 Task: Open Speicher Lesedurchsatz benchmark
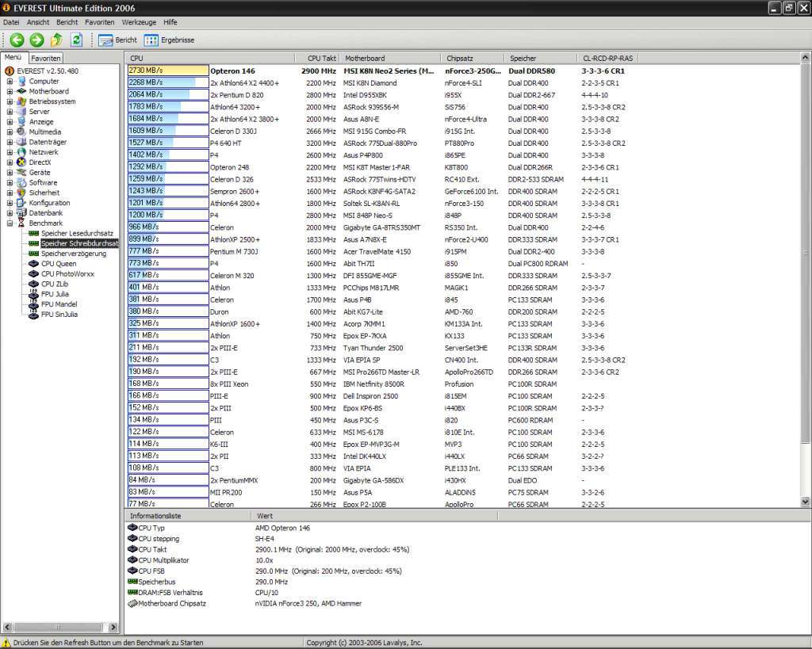tap(77, 234)
